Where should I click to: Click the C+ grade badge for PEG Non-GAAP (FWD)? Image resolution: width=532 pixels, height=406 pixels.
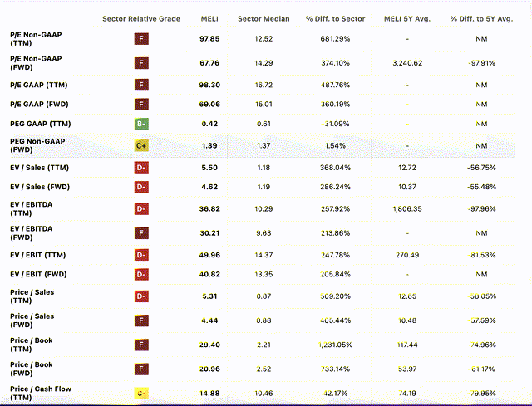(x=141, y=145)
